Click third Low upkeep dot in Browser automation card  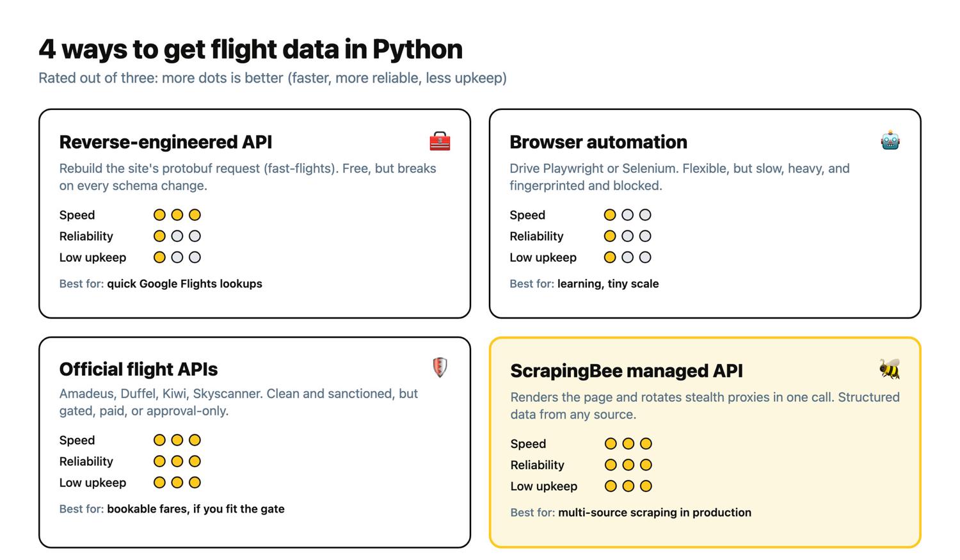645,257
